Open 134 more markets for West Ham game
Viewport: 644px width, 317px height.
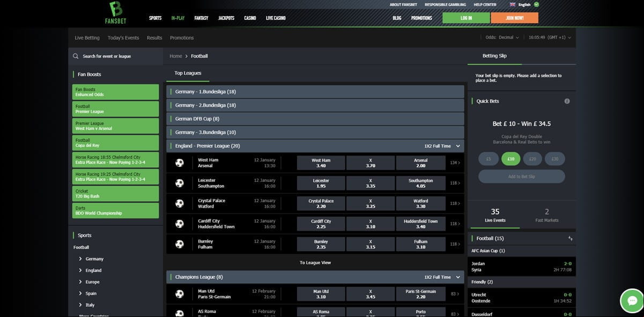[455, 163]
